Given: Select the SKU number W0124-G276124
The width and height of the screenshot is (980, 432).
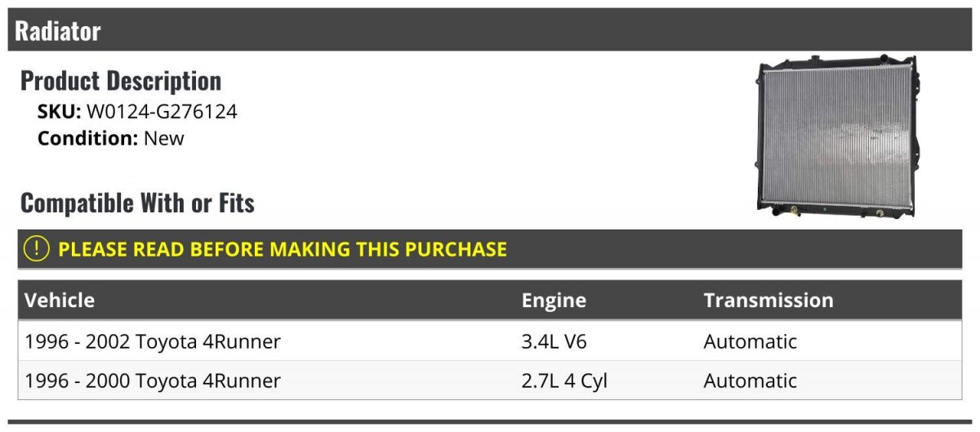Looking at the screenshot, I should (162, 112).
